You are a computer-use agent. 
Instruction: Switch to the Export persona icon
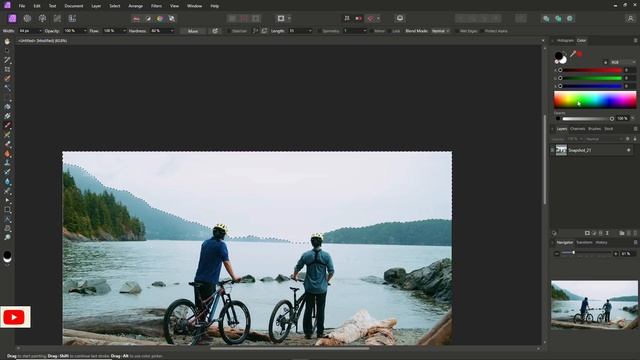72,18
